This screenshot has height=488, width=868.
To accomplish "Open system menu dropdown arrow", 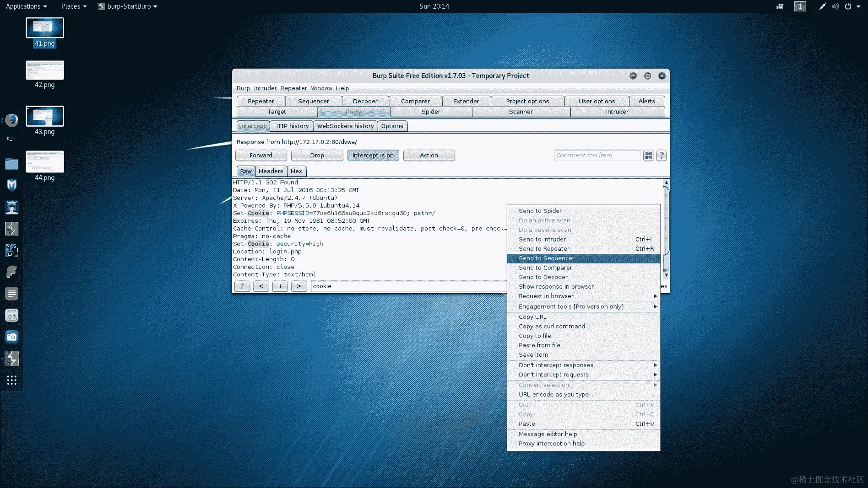I will (858, 6).
